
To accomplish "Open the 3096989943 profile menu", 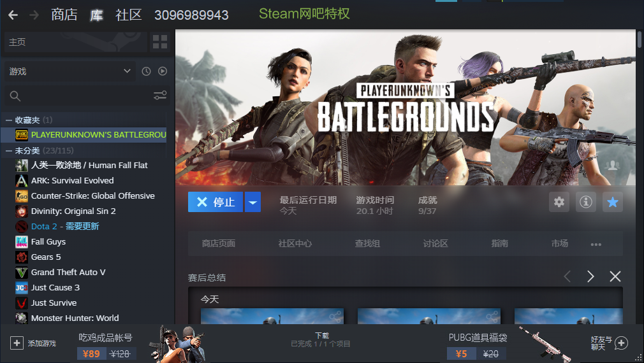I will [x=191, y=15].
